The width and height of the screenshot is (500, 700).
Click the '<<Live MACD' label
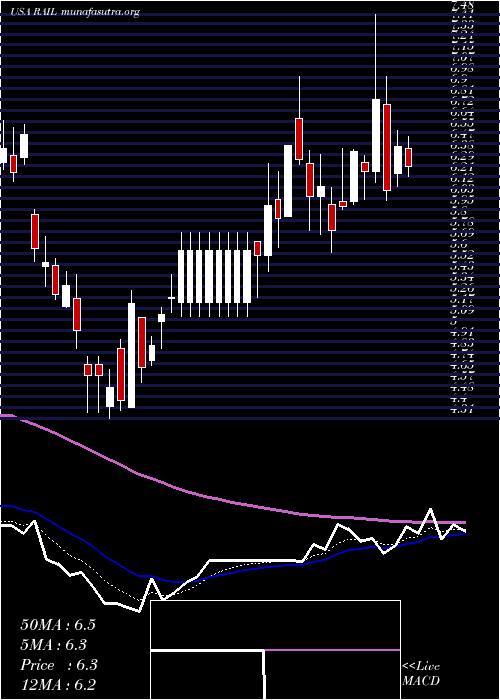pos(421,674)
